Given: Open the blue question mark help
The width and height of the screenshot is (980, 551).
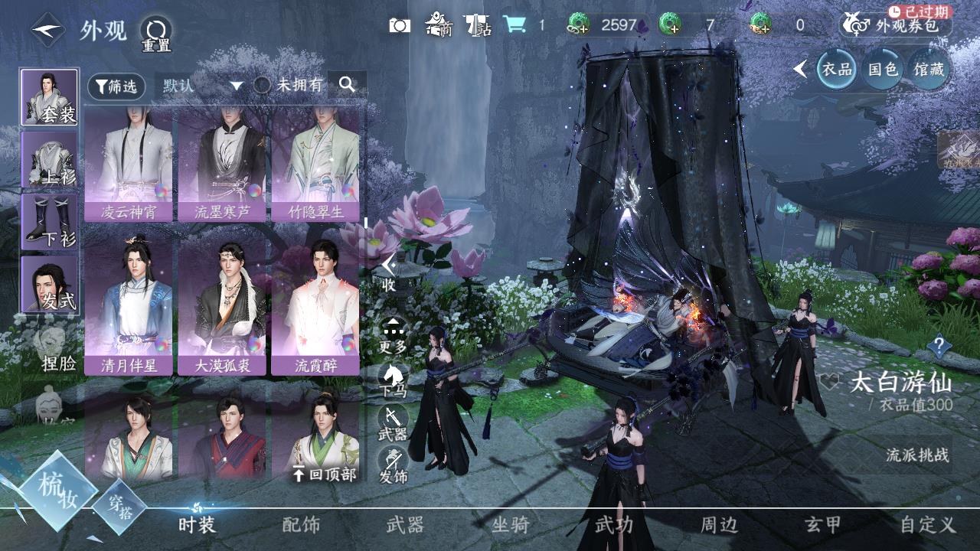Looking at the screenshot, I should [939, 347].
